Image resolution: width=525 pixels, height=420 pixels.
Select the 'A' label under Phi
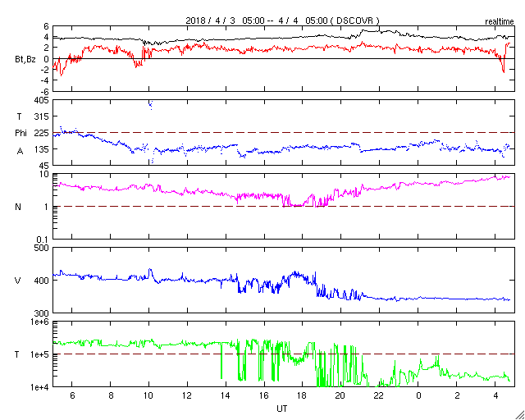[20, 151]
